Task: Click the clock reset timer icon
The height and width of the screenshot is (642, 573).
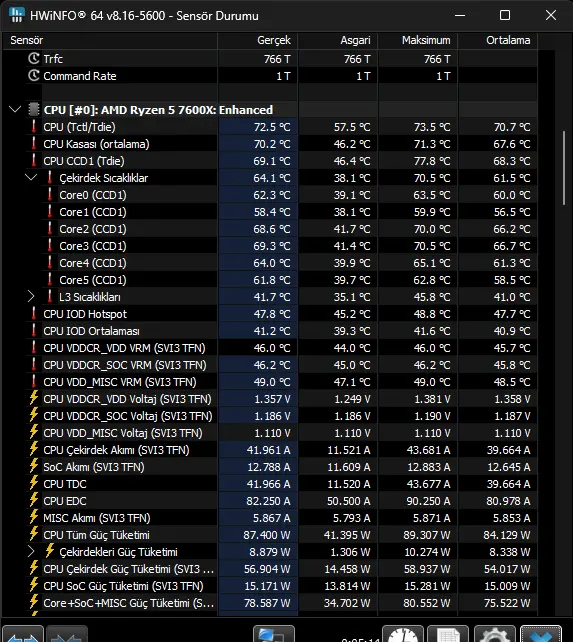Action: pos(403,634)
